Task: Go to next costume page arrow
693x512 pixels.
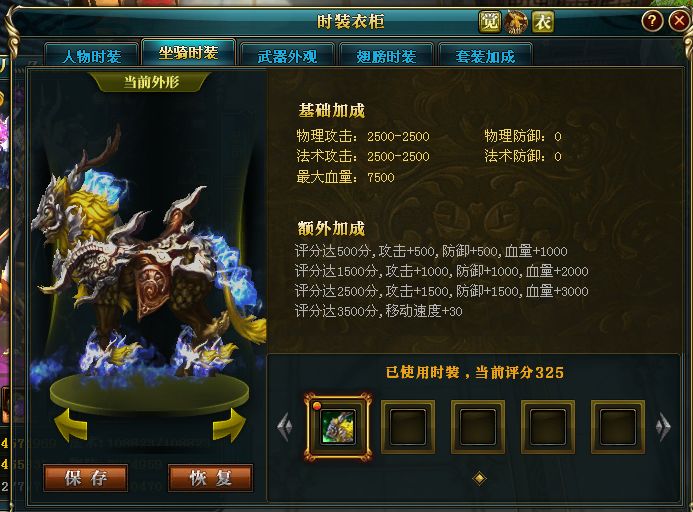Action: pyautogui.click(x=663, y=427)
